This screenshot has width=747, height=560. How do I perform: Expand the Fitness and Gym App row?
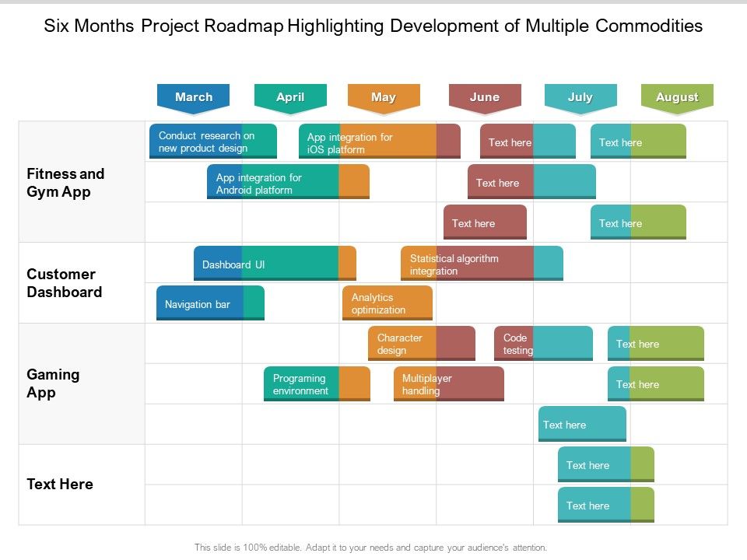tap(66, 183)
